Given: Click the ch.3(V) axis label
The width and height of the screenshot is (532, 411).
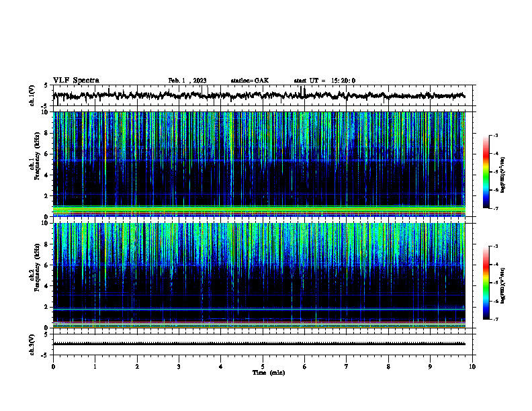Looking at the screenshot, I should tap(32, 345).
